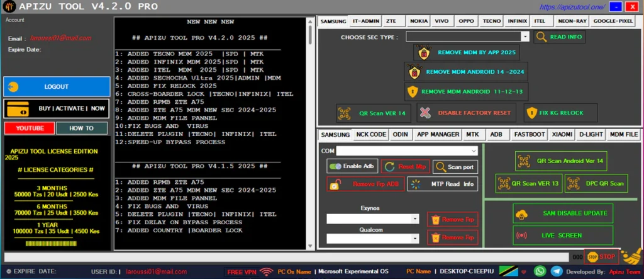644x279 pixels.
Task: Click the Remove MDM Android 14-2024 icon
Action: 414,72
